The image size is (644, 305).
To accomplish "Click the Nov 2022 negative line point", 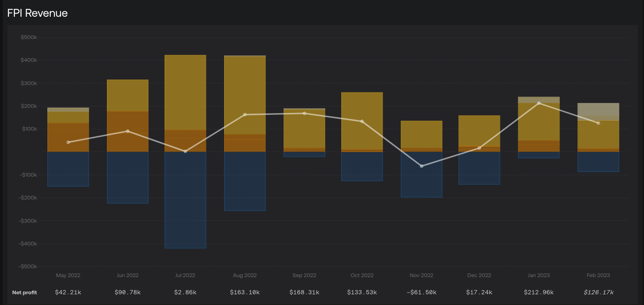I will click(422, 166).
